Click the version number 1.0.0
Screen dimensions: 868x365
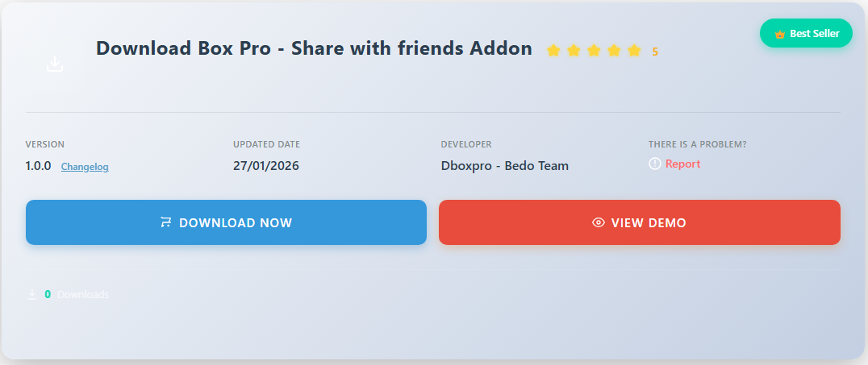tap(39, 166)
